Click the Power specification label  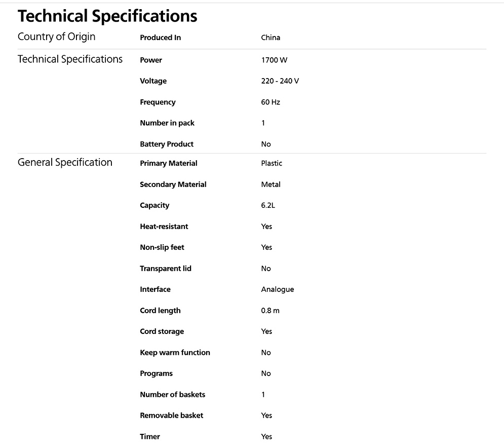coord(151,60)
